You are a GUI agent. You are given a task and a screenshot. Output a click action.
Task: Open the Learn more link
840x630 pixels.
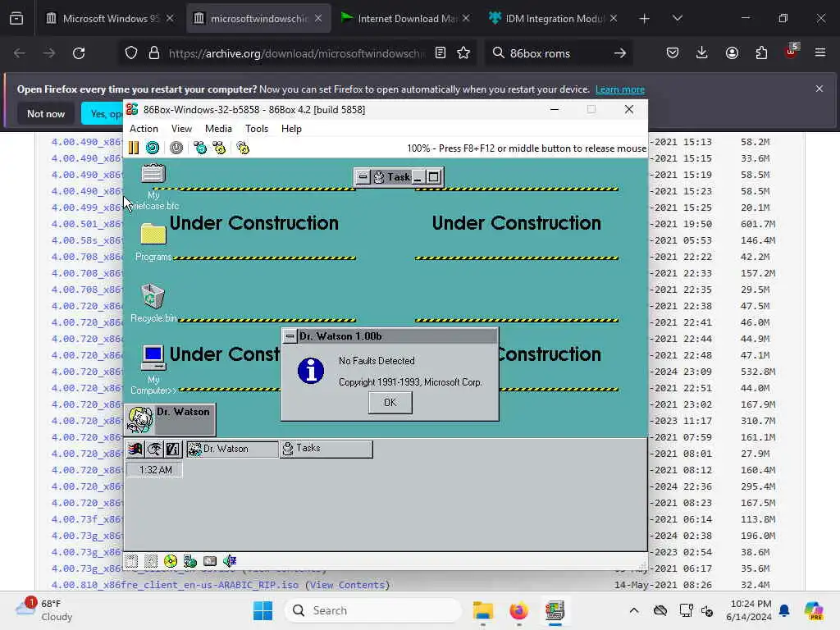[620, 89]
